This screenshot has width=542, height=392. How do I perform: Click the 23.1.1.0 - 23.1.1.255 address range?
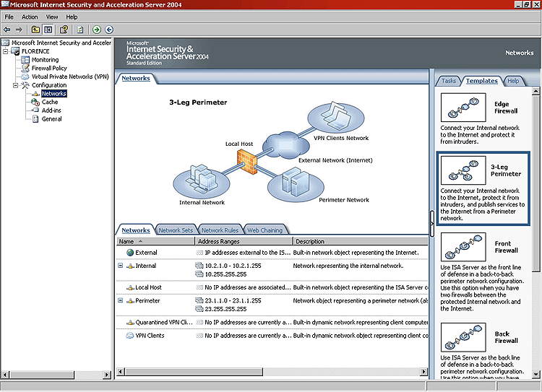(x=233, y=300)
